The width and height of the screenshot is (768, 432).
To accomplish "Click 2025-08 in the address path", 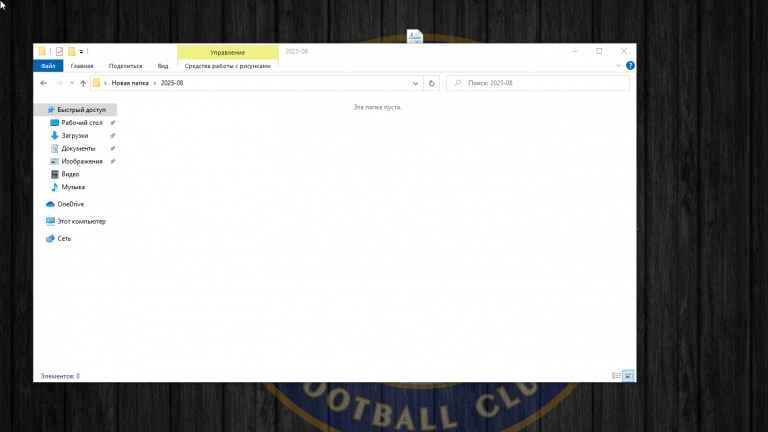I will tap(172, 83).
